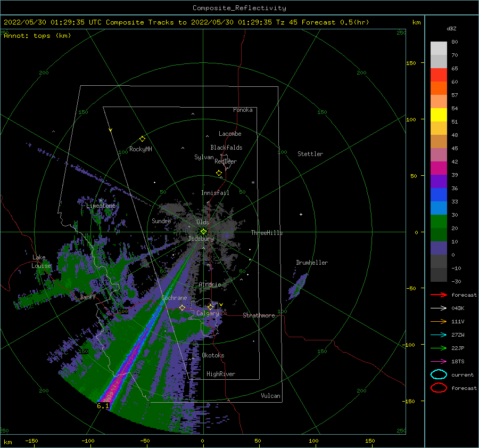The image size is (479, 448).
Task: Click white plus marker east of ThreeHills
Action: click(x=301, y=214)
